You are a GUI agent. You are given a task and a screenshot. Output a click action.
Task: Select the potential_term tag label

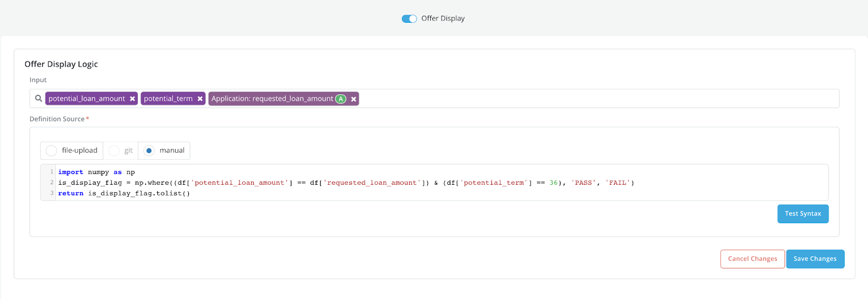pos(168,99)
